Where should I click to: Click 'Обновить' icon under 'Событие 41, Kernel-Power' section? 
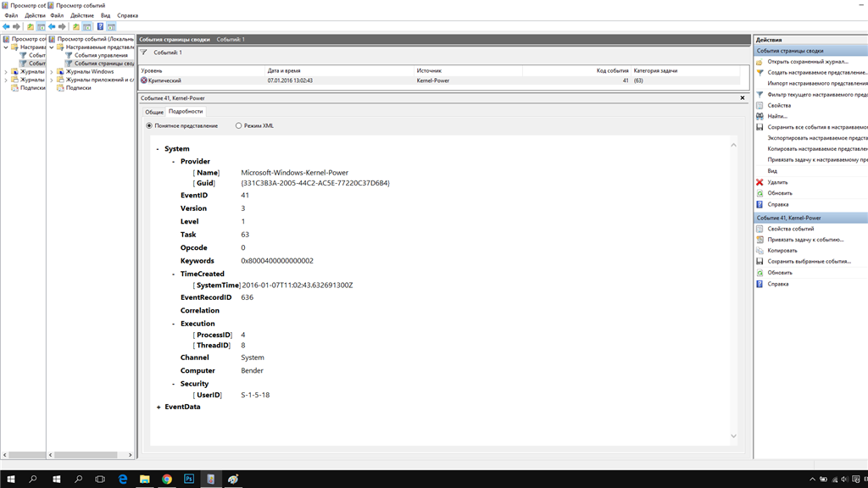point(759,273)
